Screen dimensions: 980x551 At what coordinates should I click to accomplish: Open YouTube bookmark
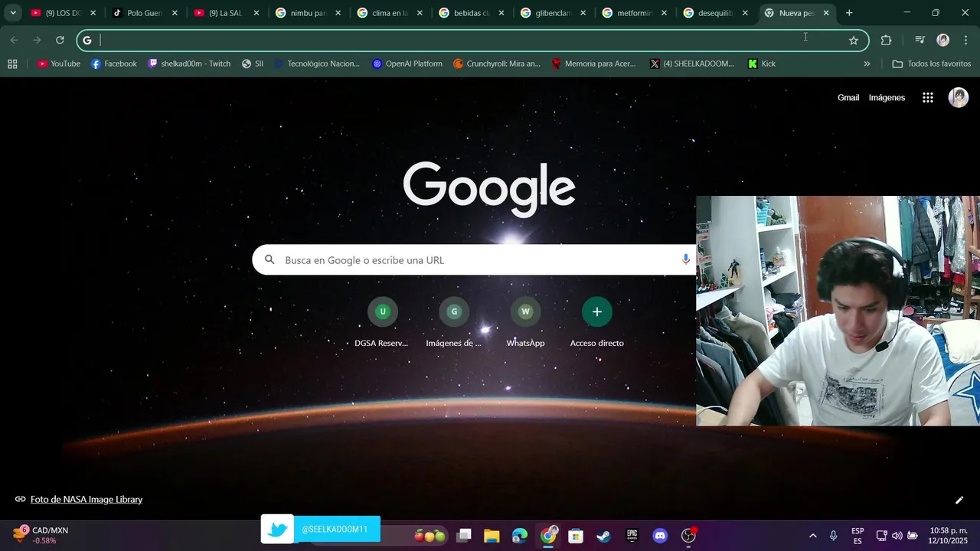pos(59,64)
